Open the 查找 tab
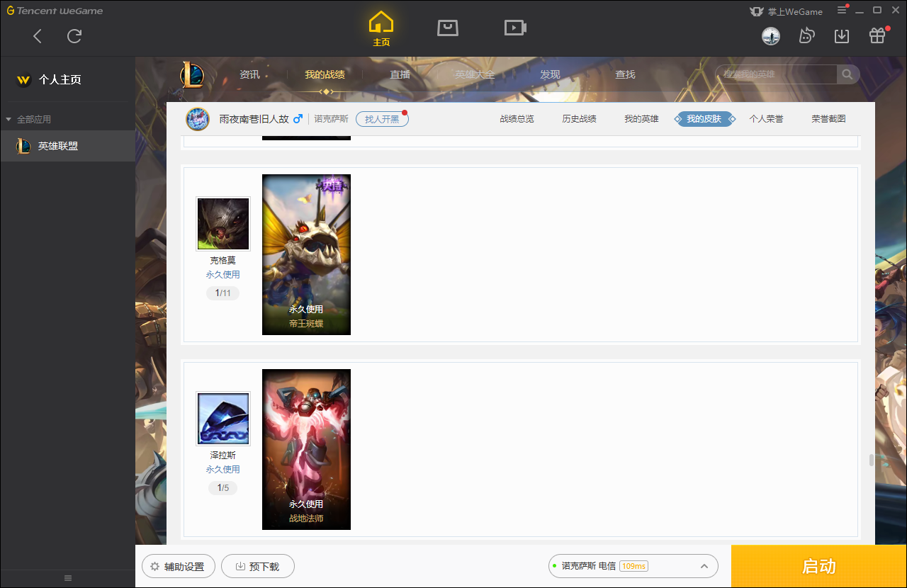Screen dimensions: 907x588 (625, 74)
